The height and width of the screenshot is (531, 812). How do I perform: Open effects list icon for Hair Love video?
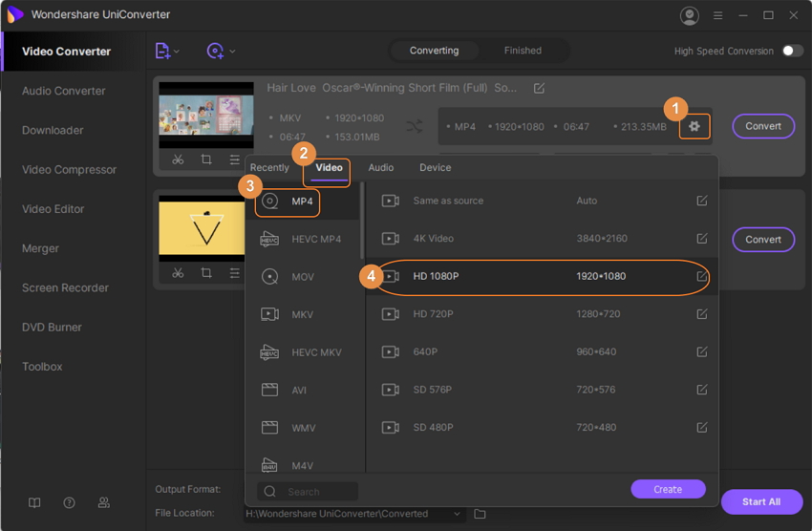[235, 159]
